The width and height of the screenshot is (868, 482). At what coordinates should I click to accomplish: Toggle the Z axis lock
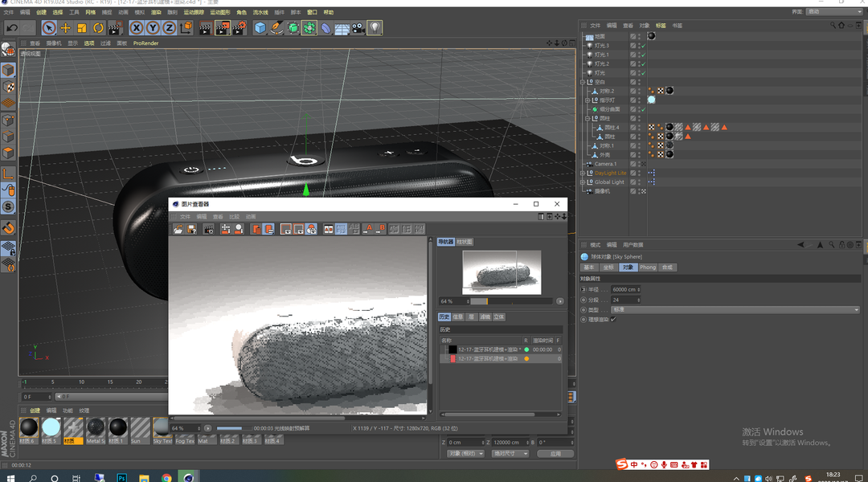[x=170, y=27]
